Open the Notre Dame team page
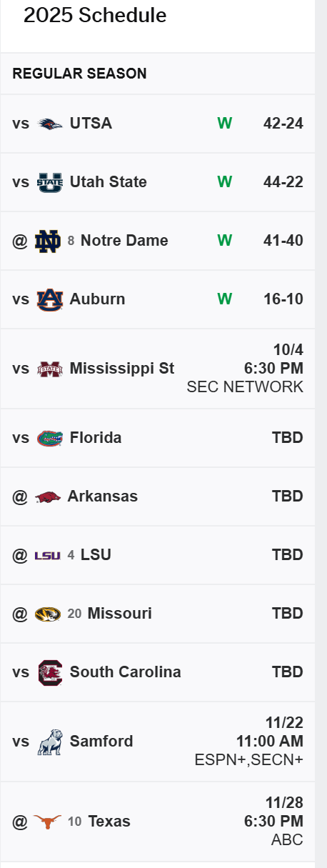This screenshot has width=327, height=868. click(124, 241)
